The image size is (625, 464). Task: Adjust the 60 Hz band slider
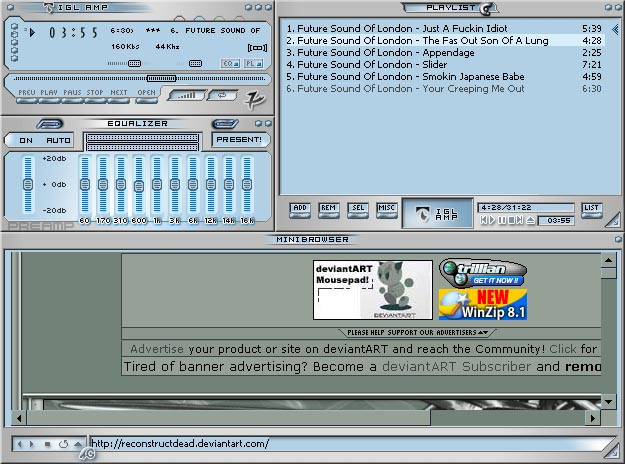(85, 185)
